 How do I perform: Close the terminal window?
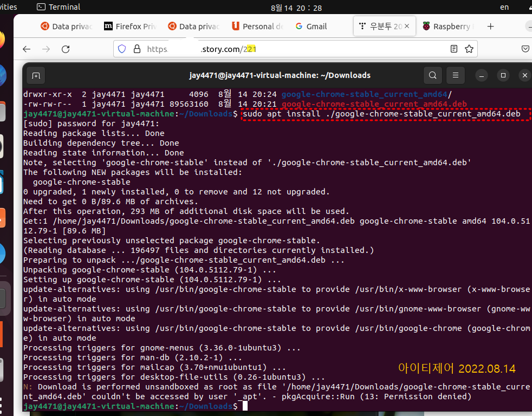point(525,75)
